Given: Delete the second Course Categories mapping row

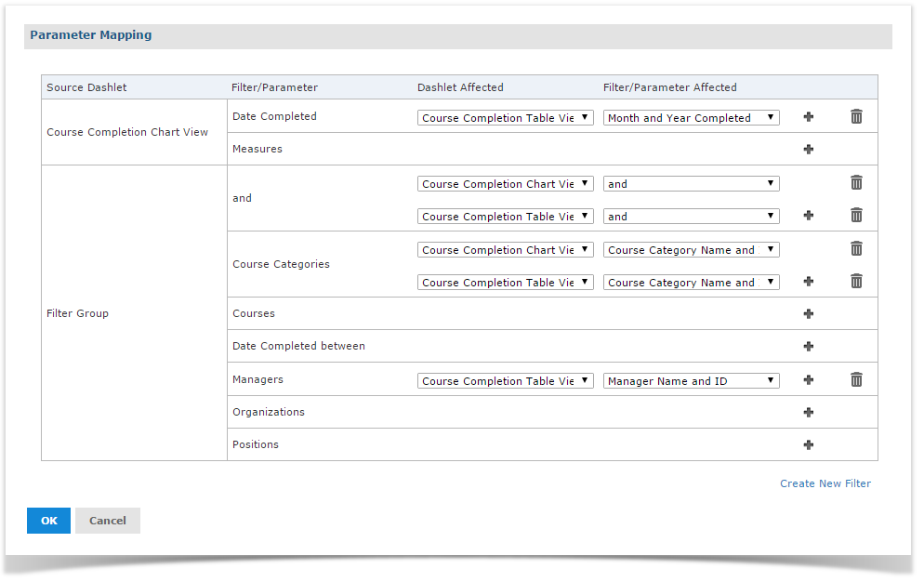Looking at the screenshot, I should coord(856,282).
